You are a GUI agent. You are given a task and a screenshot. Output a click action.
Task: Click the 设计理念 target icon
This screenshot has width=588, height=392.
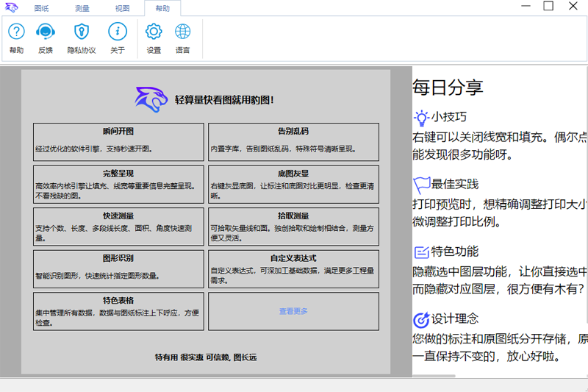point(421,319)
